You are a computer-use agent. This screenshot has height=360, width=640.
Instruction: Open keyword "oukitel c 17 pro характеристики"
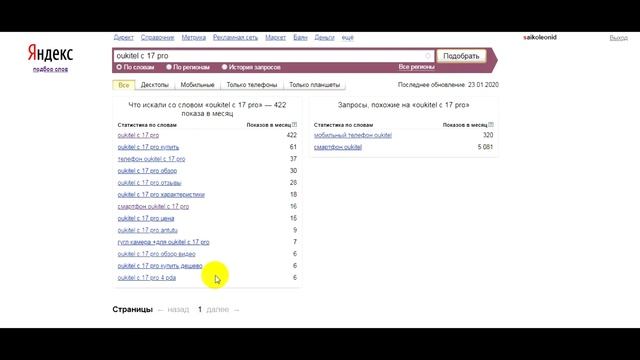click(x=161, y=194)
